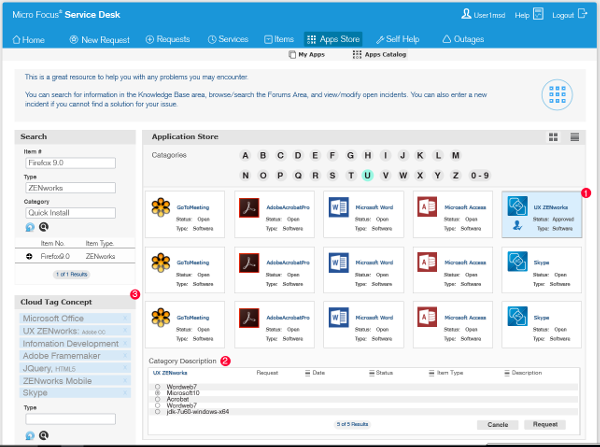
Task: Open the User1msd profile icon
Action: click(466, 14)
